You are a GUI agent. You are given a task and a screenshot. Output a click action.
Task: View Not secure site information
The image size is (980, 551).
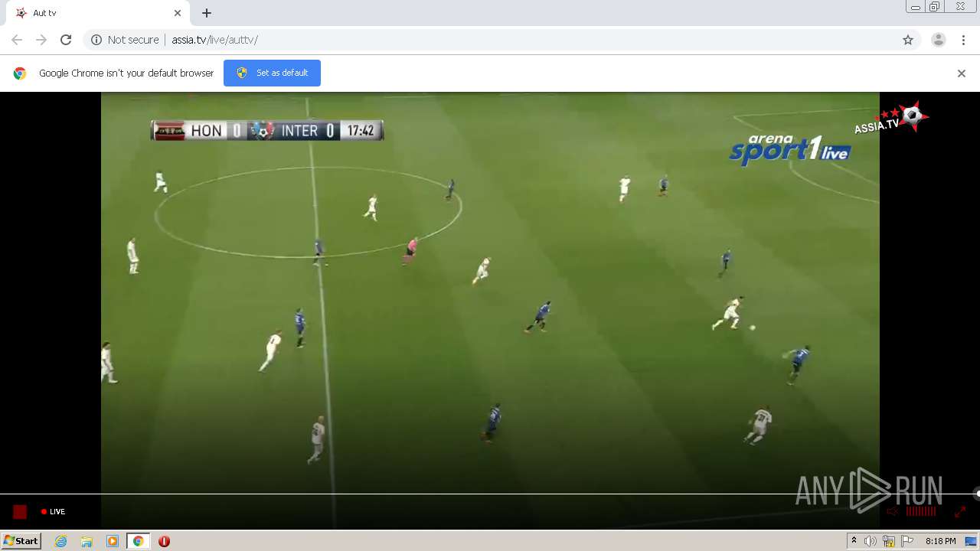click(x=125, y=40)
